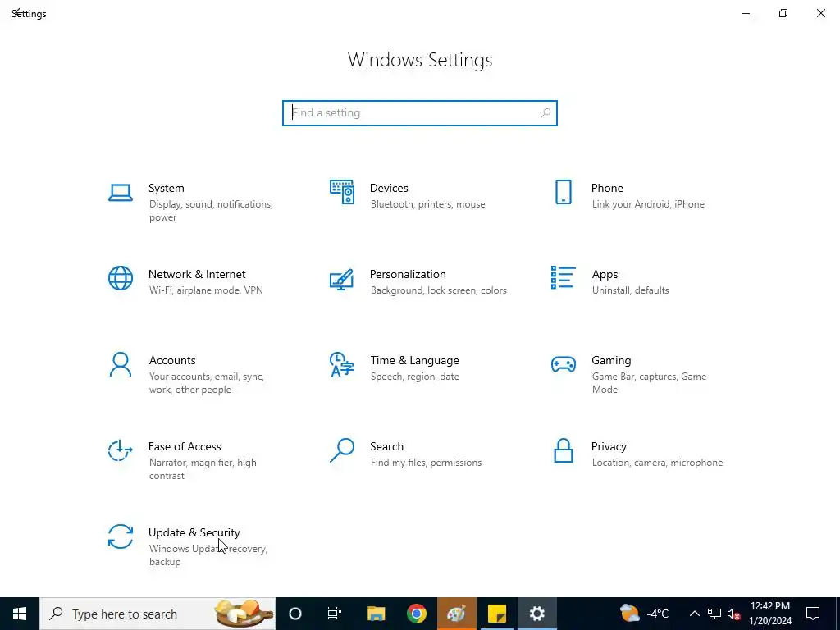Click the Ease of Access heading
This screenshot has width=840, height=630.
185,446
